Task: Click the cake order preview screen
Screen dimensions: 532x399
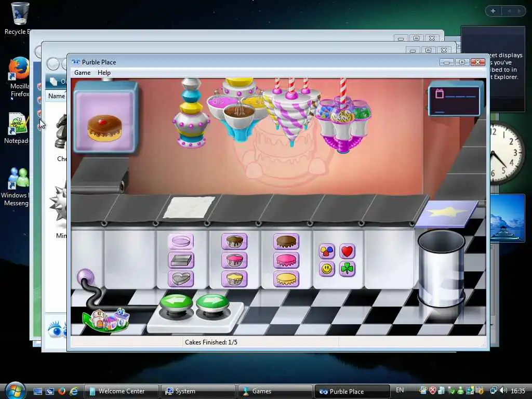Action: [x=105, y=118]
